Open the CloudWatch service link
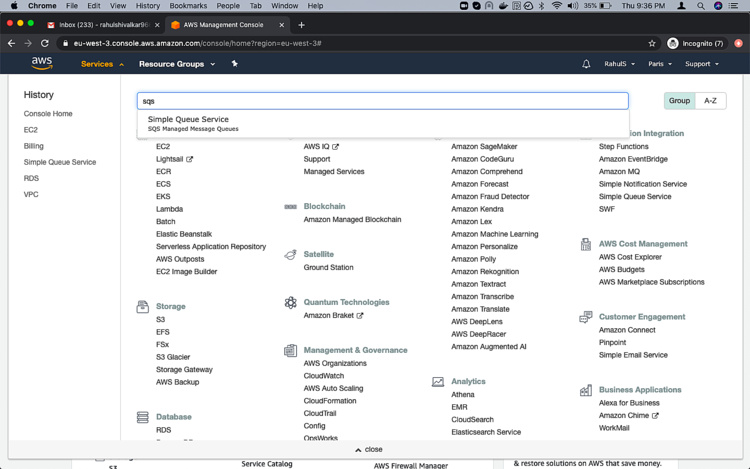750x469 pixels. (324, 376)
